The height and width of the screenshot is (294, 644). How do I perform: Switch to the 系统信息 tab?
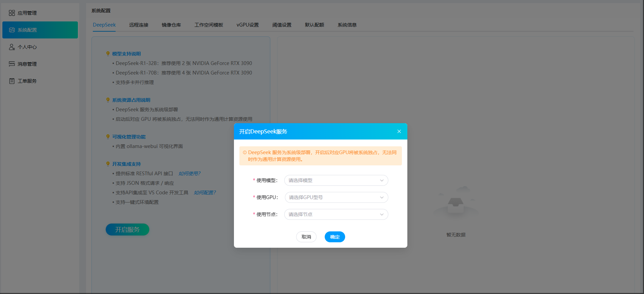click(347, 25)
